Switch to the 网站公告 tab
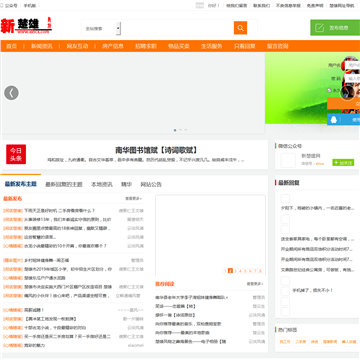 [151, 184]
